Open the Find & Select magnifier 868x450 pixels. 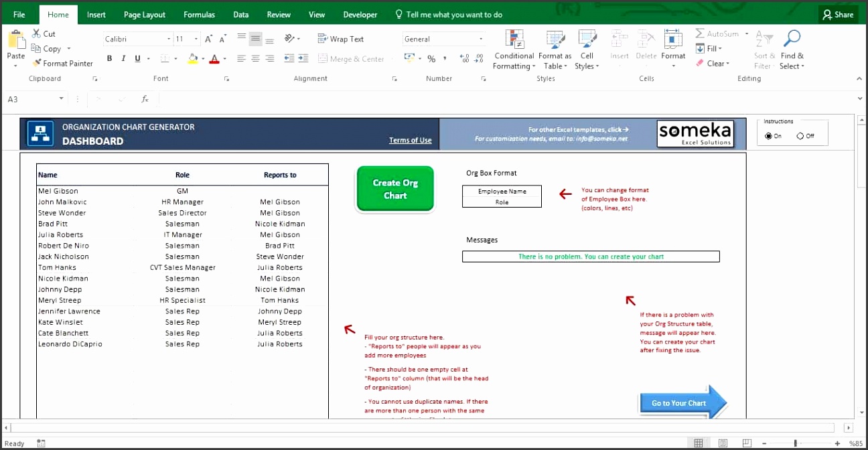click(x=792, y=39)
